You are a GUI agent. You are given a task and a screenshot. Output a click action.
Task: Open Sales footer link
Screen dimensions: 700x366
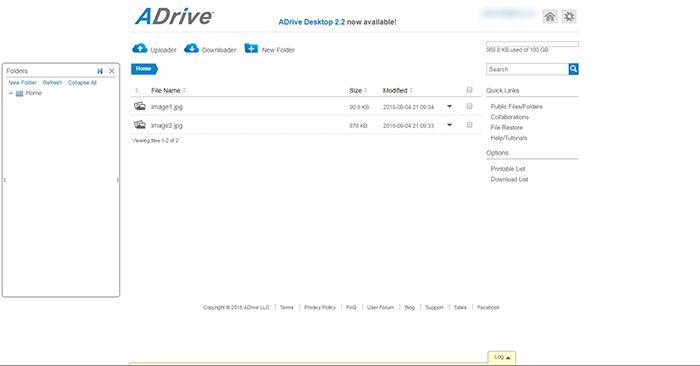[x=460, y=308]
